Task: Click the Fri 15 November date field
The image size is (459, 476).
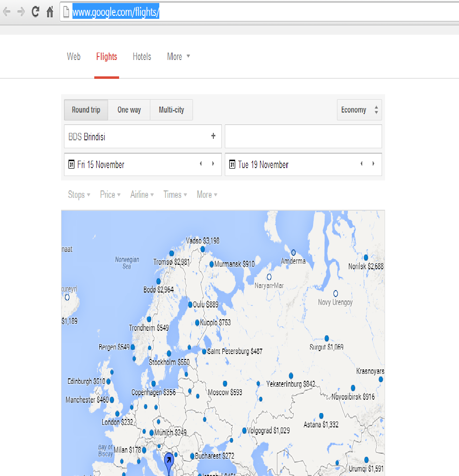Action: click(143, 164)
